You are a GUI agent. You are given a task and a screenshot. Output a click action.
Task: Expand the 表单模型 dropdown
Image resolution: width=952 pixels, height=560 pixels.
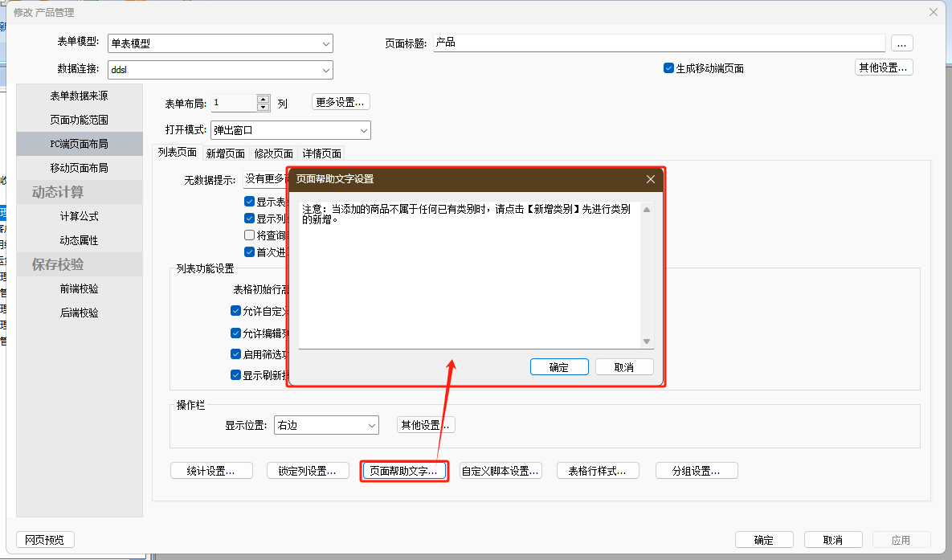[x=325, y=44]
